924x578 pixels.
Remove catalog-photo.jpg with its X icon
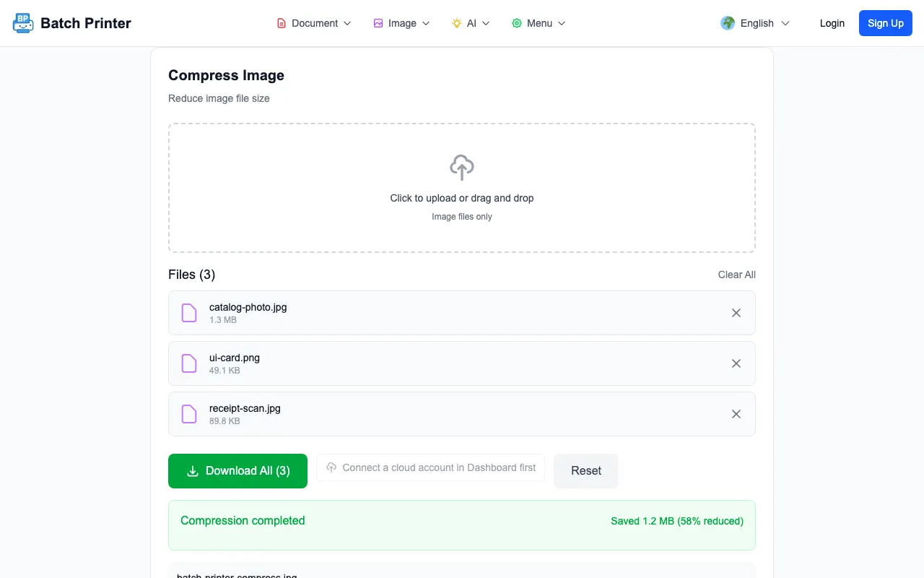pos(736,313)
